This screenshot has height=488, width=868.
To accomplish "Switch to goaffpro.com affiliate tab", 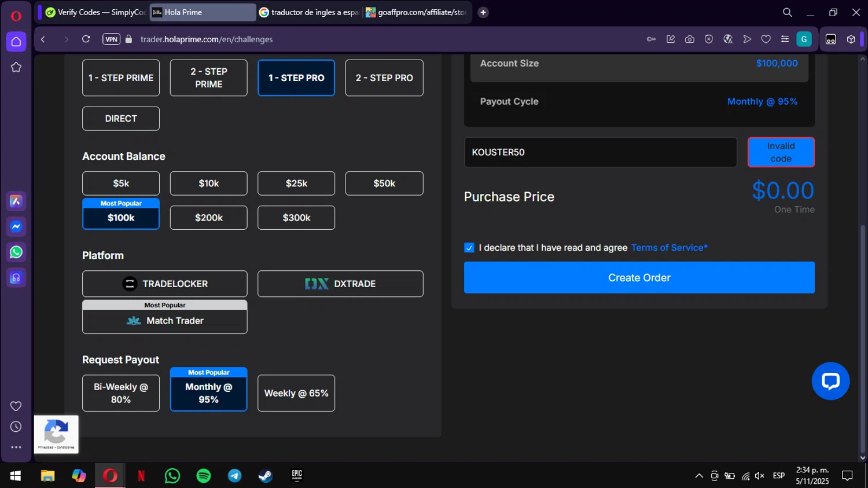I will pyautogui.click(x=417, y=12).
